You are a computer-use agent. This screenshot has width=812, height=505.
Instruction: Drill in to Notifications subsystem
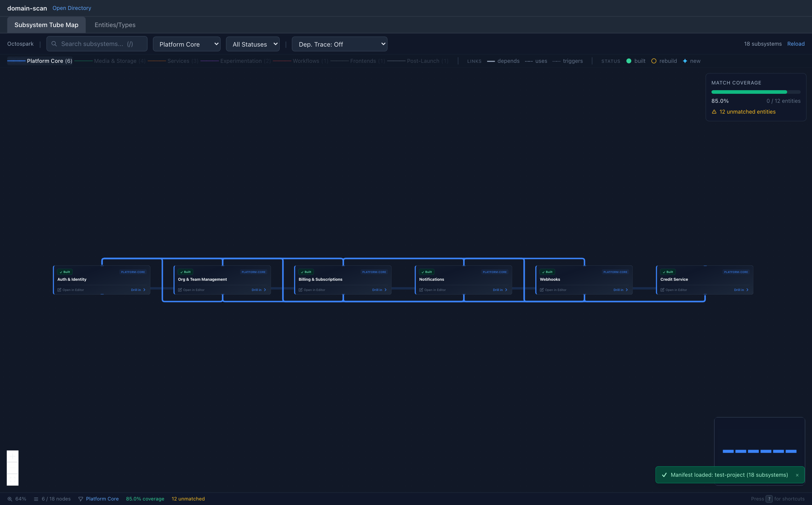(500, 290)
